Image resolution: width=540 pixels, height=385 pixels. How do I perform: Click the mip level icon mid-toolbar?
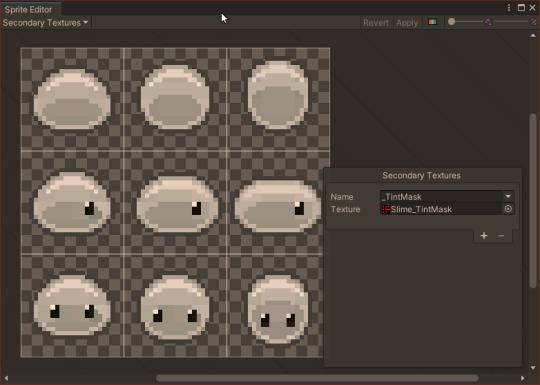coord(488,22)
